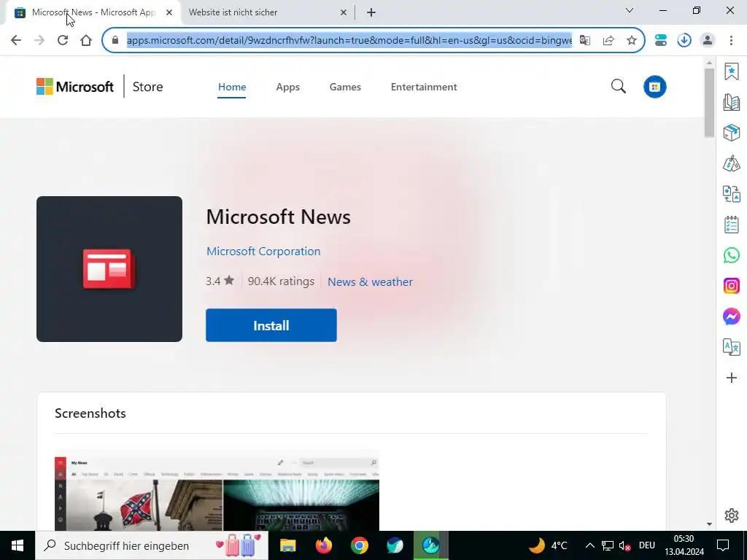Image resolution: width=747 pixels, height=560 pixels.
Task: Open Microsoft Corporation publisher link
Action: [x=263, y=251]
